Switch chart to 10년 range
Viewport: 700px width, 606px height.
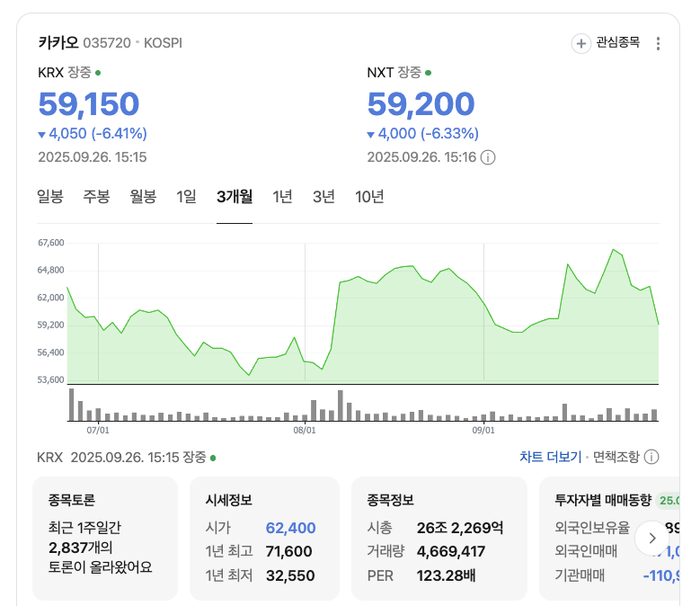tap(369, 197)
